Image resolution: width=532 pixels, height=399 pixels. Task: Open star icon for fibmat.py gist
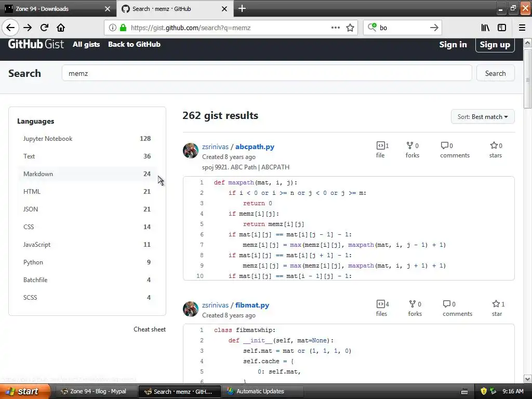pos(496,303)
